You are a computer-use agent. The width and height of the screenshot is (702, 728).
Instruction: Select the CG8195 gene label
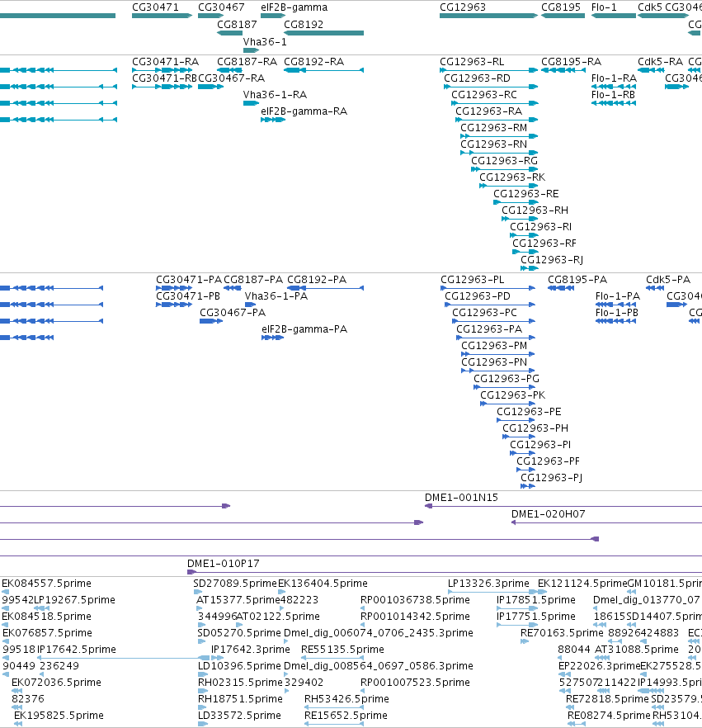tap(561, 7)
